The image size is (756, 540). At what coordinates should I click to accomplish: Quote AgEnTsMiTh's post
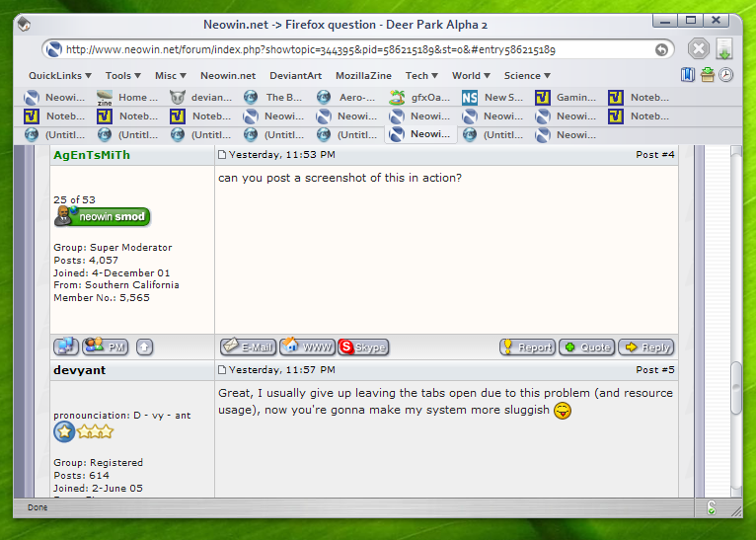coord(587,347)
